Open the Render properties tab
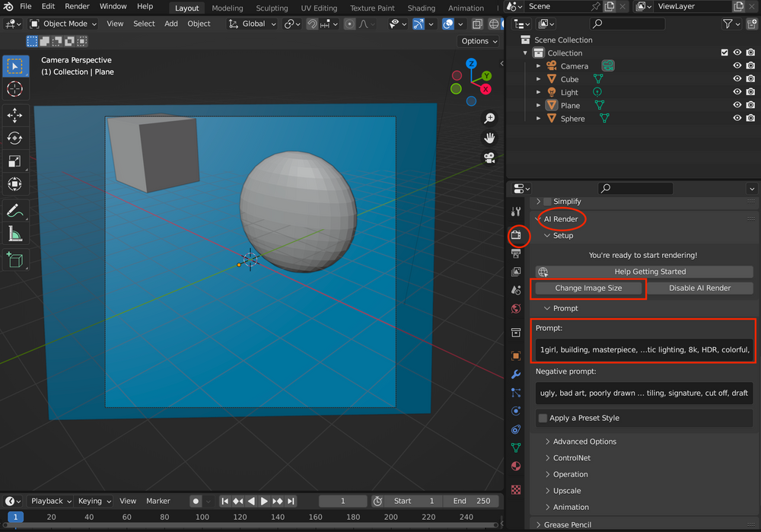The height and width of the screenshot is (532, 761). click(x=516, y=235)
